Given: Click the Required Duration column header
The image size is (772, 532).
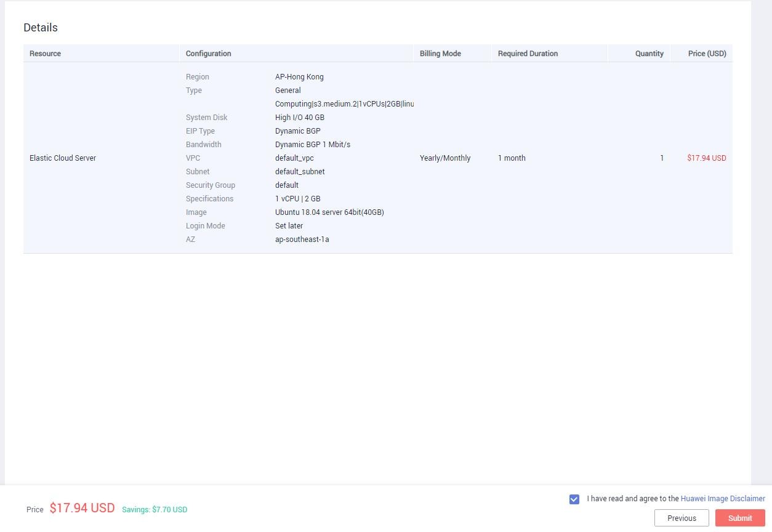Looking at the screenshot, I should pyautogui.click(x=528, y=54).
